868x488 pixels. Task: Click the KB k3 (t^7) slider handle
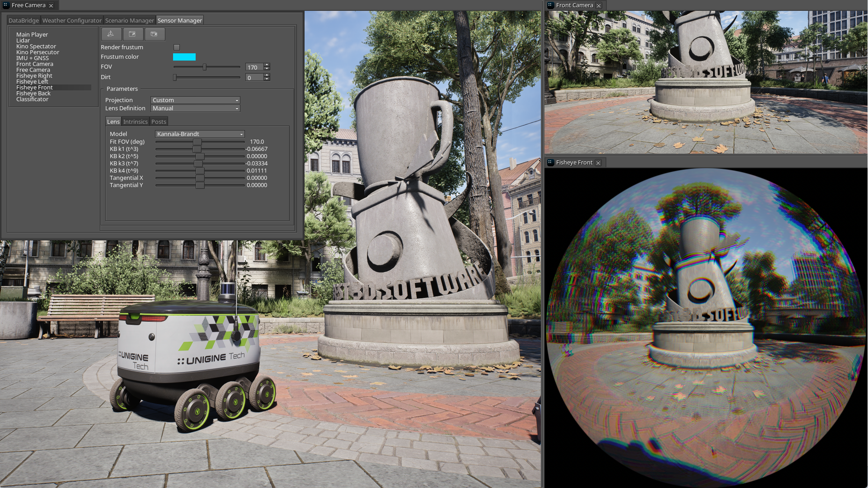198,164
